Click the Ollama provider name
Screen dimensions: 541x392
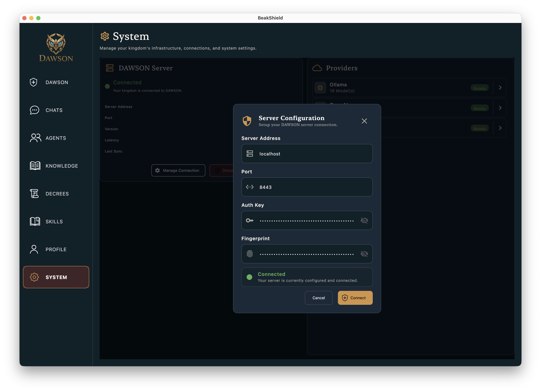click(338, 85)
